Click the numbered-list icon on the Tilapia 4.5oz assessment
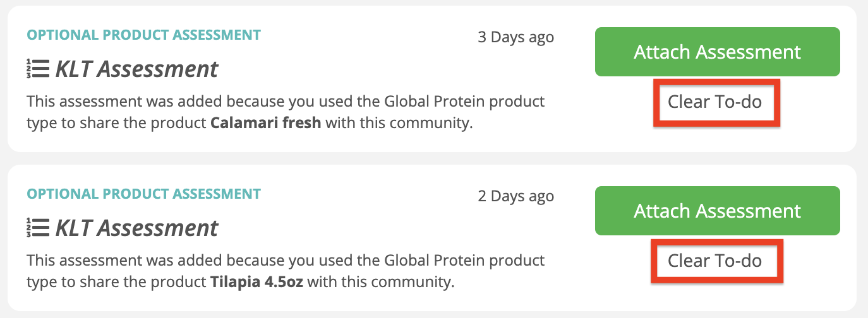Screen dimensions: 868x318 coord(38,227)
